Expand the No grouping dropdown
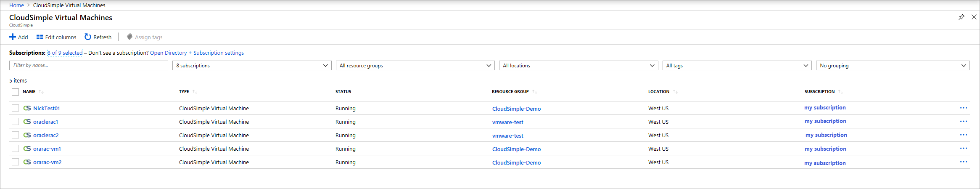 (x=893, y=66)
